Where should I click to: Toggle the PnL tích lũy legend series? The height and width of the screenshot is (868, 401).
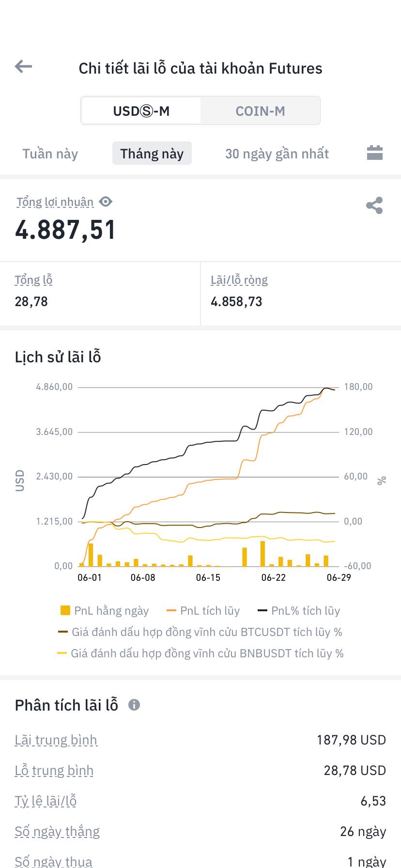pyautogui.click(x=203, y=611)
